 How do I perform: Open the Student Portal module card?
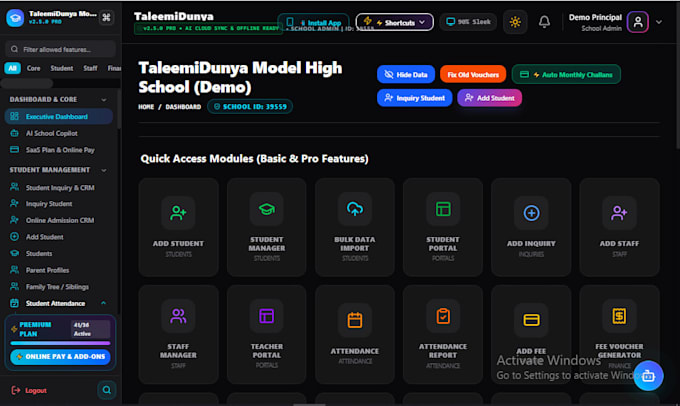(443, 227)
